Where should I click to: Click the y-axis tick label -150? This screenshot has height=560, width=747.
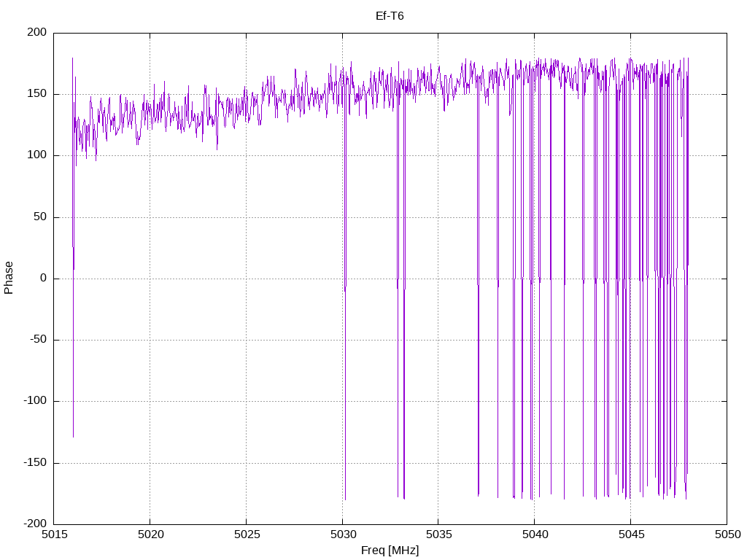click(35, 462)
